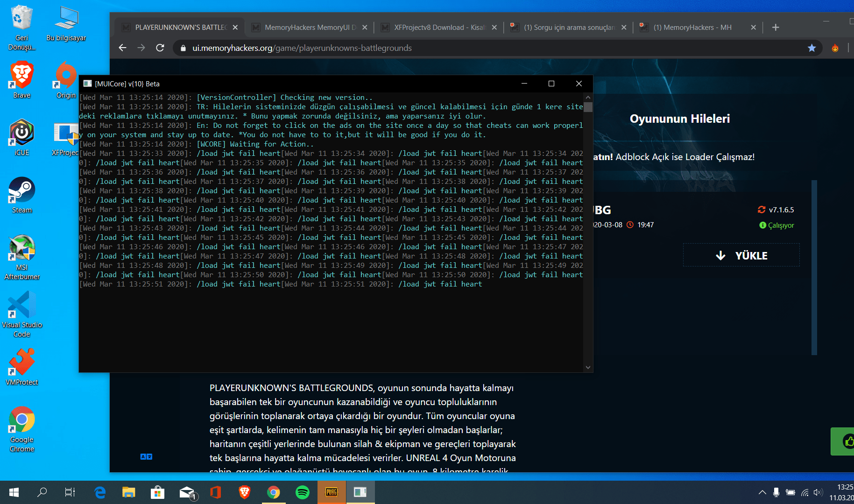
Task: Open a new browser tab
Action: 776,28
